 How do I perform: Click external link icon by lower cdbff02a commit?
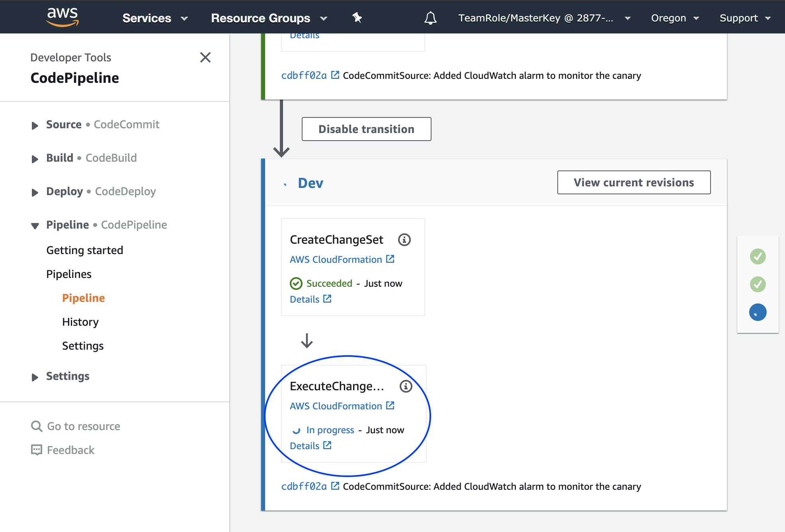click(x=335, y=486)
